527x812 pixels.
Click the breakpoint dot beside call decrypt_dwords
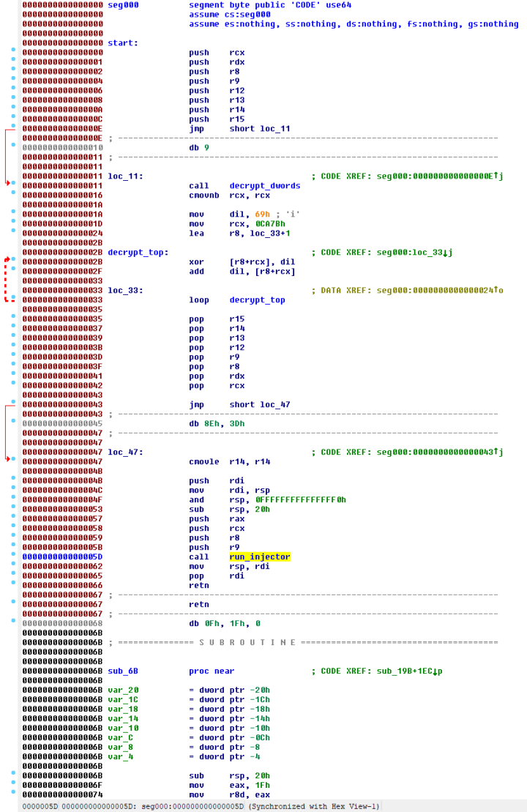pos(13,186)
